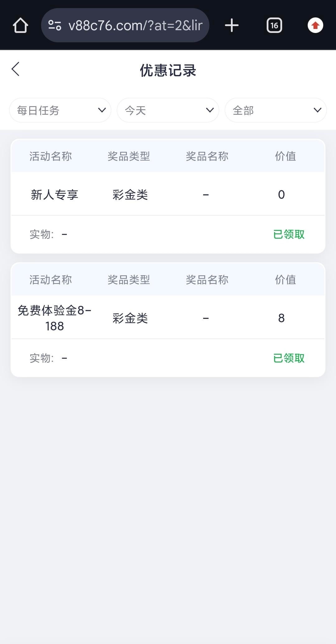This screenshot has width=336, height=644.
Task: Click 活动名称 header in first card
Action: (x=51, y=156)
